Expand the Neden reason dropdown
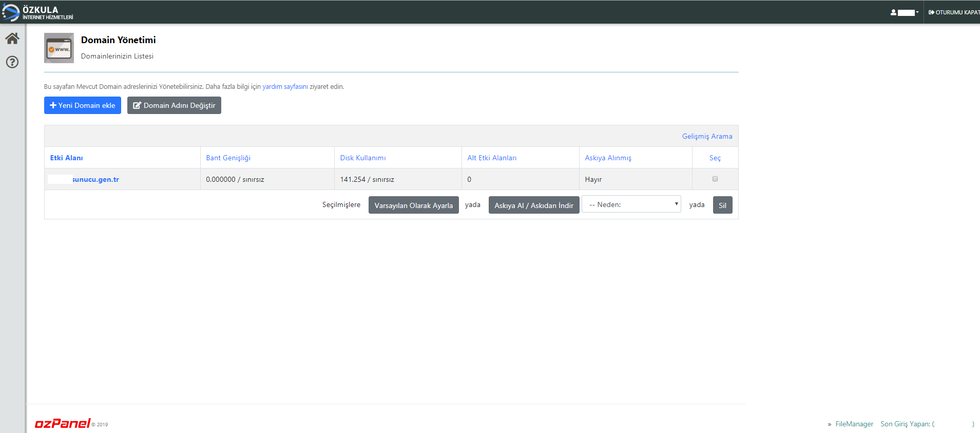This screenshot has width=980, height=433. (x=631, y=204)
